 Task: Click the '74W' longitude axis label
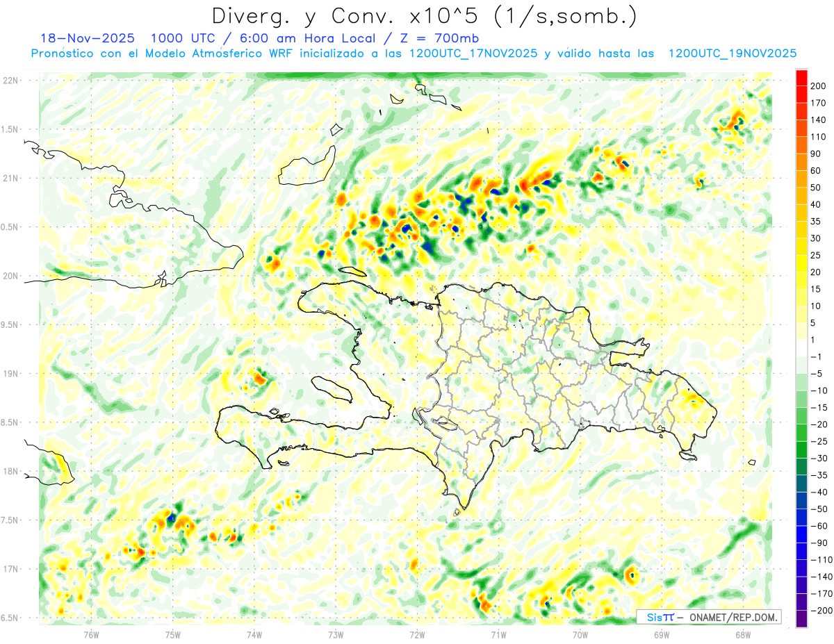(x=254, y=634)
